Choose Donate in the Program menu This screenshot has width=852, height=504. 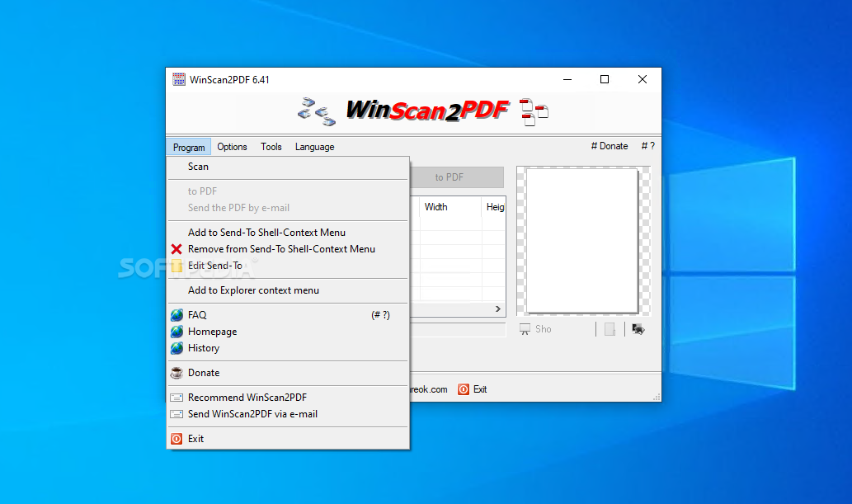pos(288,373)
